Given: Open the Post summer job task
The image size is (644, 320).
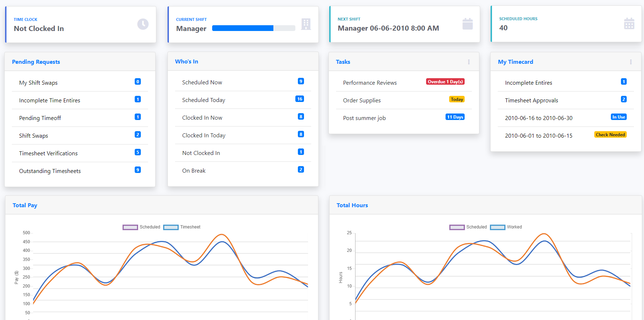Looking at the screenshot, I should [x=404, y=118].
